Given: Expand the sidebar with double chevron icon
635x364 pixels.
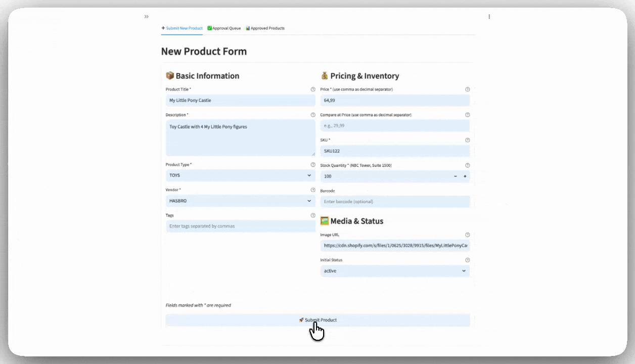Looking at the screenshot, I should [146, 17].
